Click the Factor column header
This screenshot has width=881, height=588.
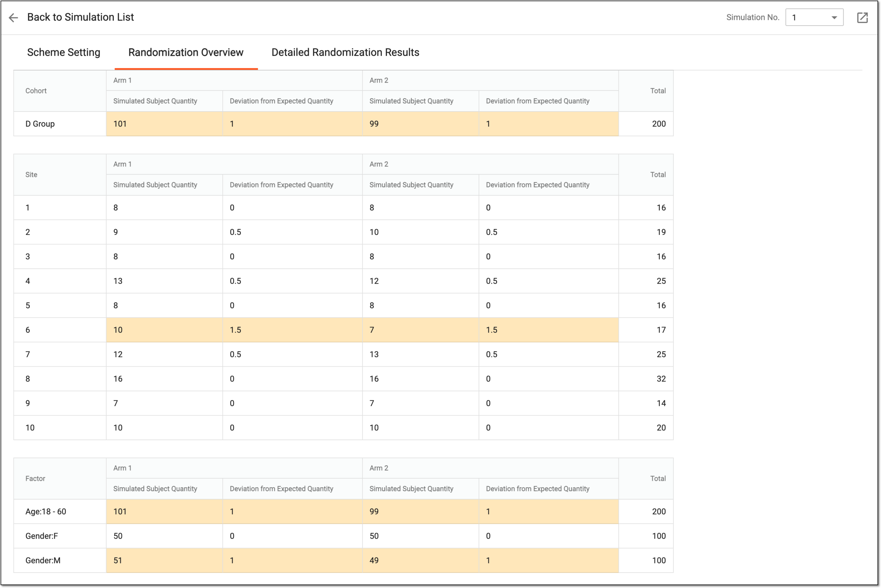pyautogui.click(x=35, y=478)
